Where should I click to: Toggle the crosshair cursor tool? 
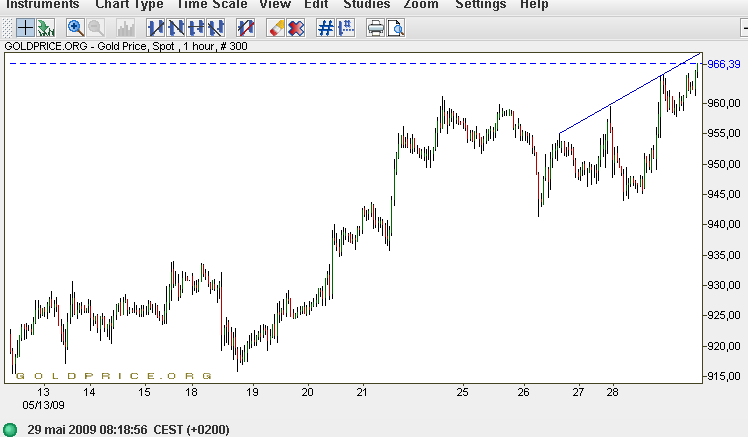25,28
